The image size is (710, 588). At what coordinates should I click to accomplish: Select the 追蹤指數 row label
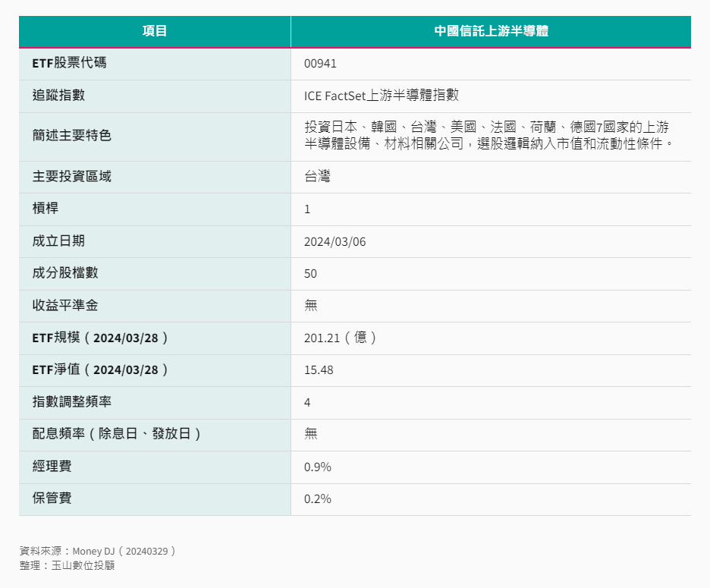[58, 95]
